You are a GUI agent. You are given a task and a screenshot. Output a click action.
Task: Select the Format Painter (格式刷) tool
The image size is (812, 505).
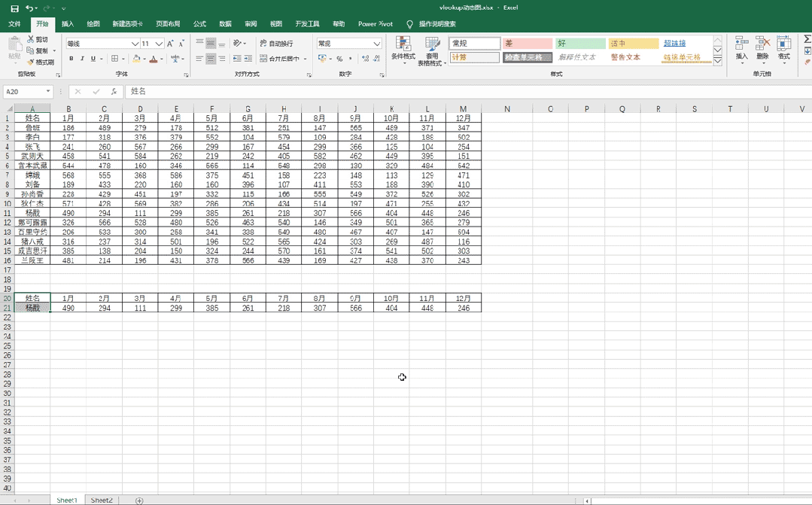pyautogui.click(x=41, y=62)
